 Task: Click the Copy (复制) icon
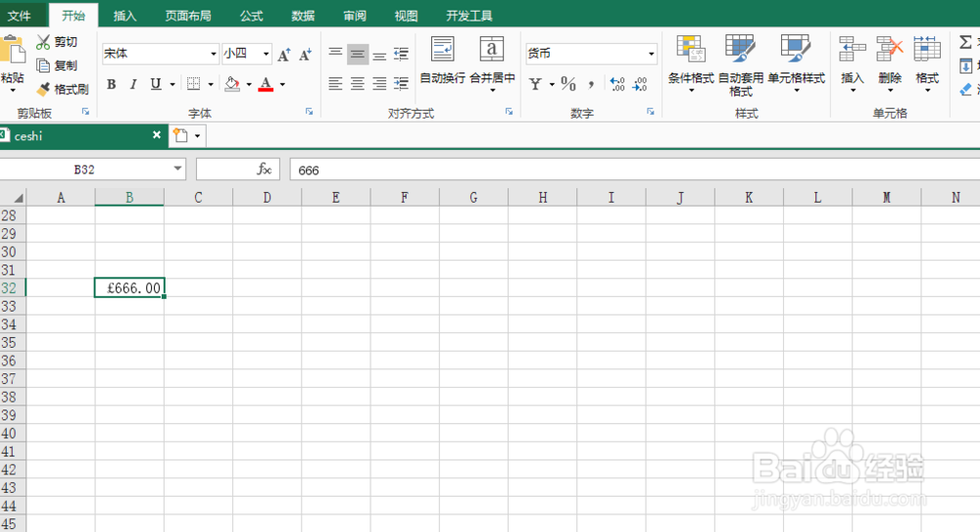pyautogui.click(x=43, y=66)
